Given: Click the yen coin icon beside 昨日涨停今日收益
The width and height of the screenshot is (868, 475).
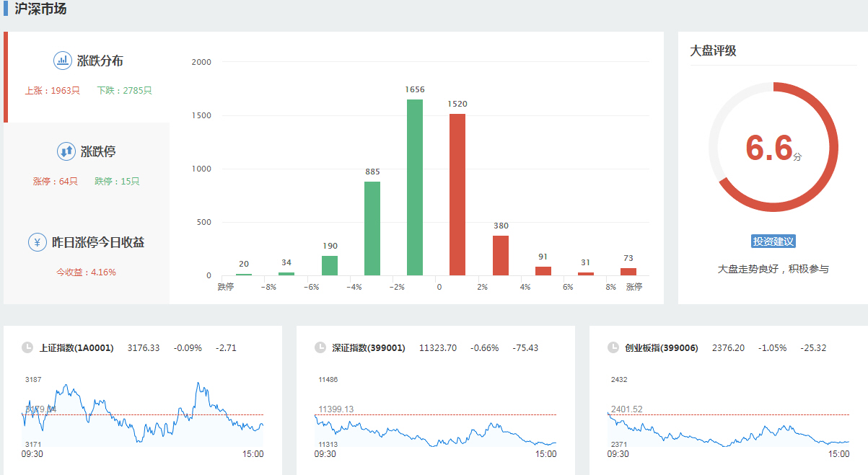Looking at the screenshot, I should pos(38,242).
